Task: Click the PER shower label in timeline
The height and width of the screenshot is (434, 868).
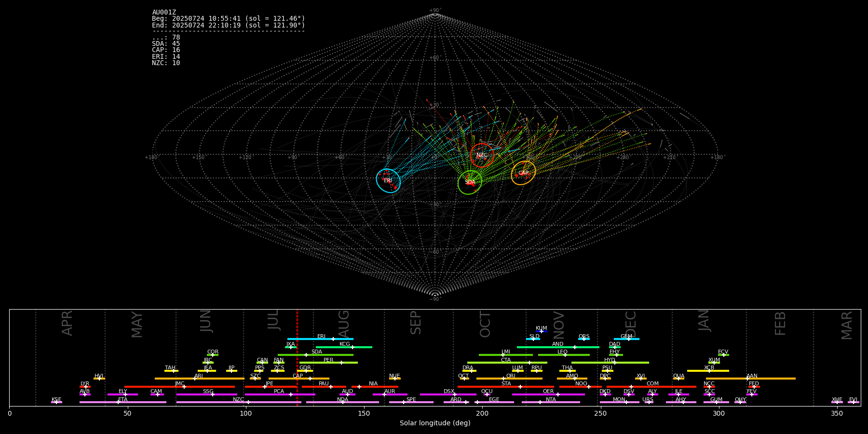Action: click(x=328, y=360)
